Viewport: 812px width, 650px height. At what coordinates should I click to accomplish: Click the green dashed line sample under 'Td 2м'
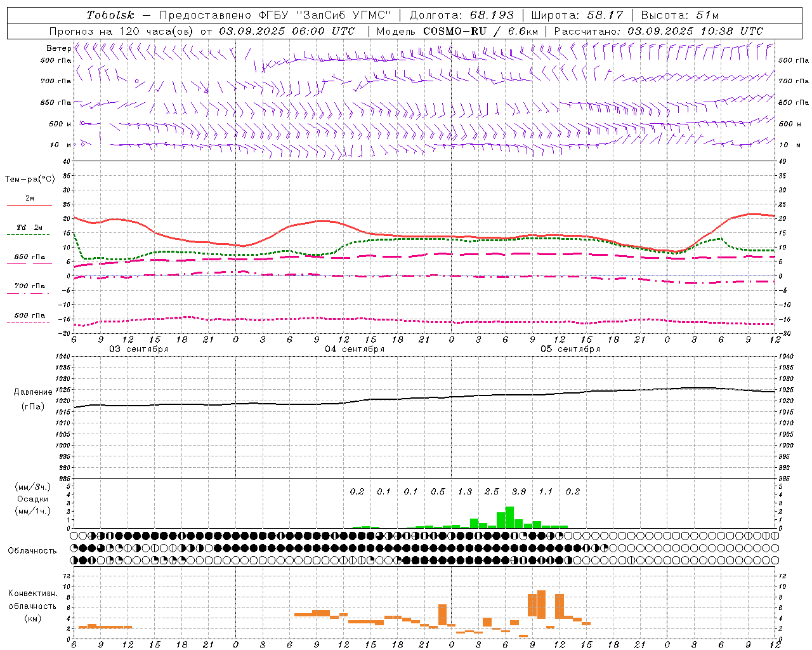(x=28, y=235)
